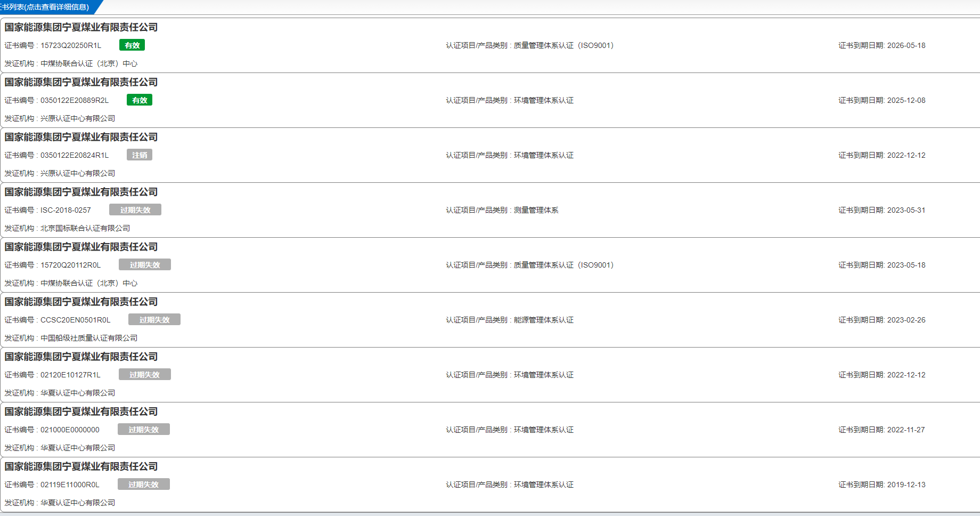Click the 过期失效 badge beside ISC-2018-0257
This screenshot has height=516, width=980.
click(135, 210)
